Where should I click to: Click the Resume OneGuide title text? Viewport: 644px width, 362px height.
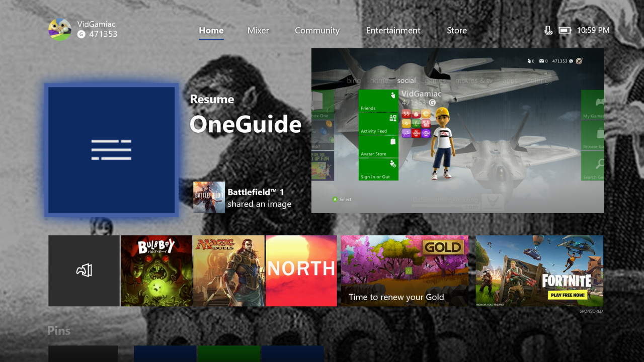coord(246,115)
